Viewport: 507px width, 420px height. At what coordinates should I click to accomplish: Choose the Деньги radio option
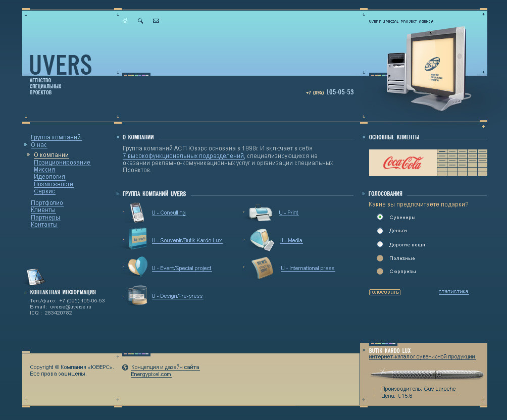(x=380, y=231)
